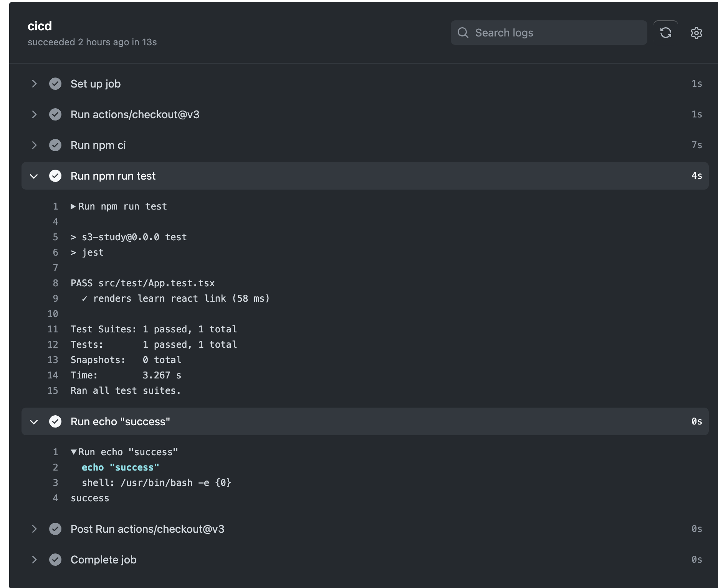Image resolution: width=718 pixels, height=588 pixels.
Task: Click the 4s duration of Run npm run test
Action: pyautogui.click(x=696, y=176)
